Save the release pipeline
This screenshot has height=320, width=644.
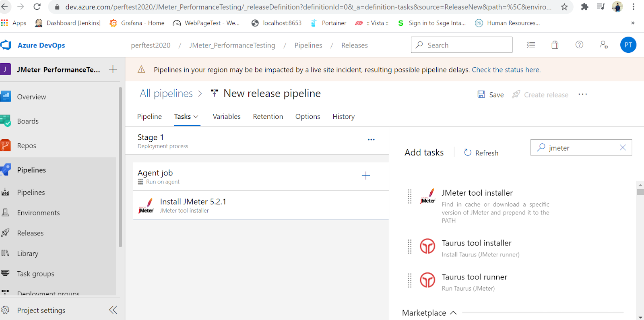(x=491, y=95)
